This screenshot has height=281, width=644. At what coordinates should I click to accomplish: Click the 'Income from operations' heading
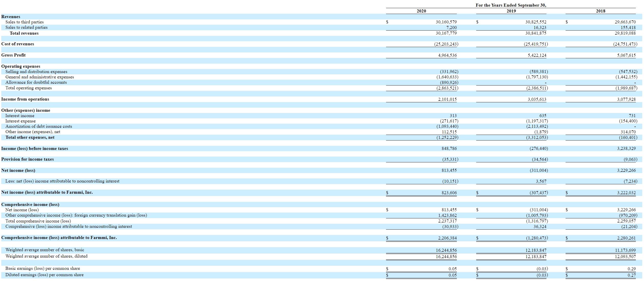pyautogui.click(x=25, y=99)
